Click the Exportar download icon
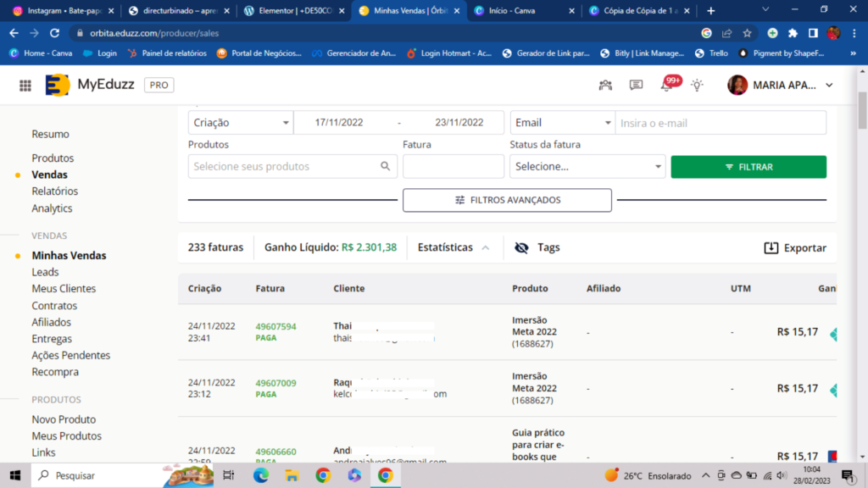 point(771,247)
